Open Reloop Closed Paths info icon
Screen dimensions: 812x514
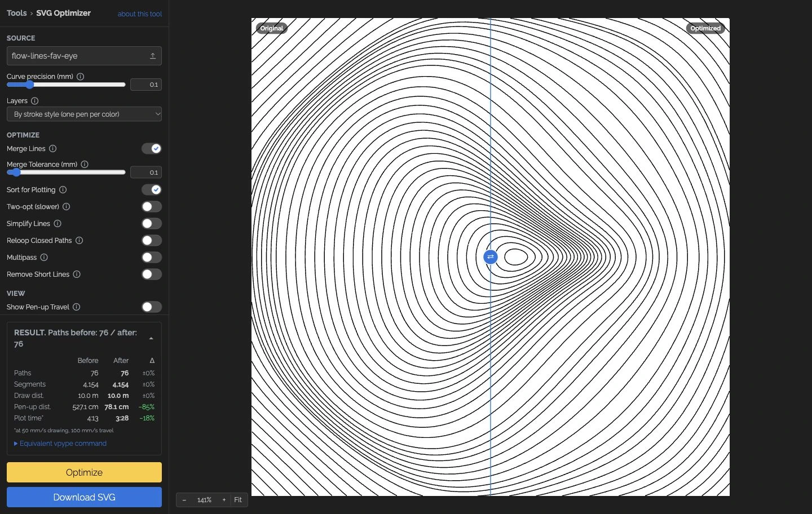(80, 241)
